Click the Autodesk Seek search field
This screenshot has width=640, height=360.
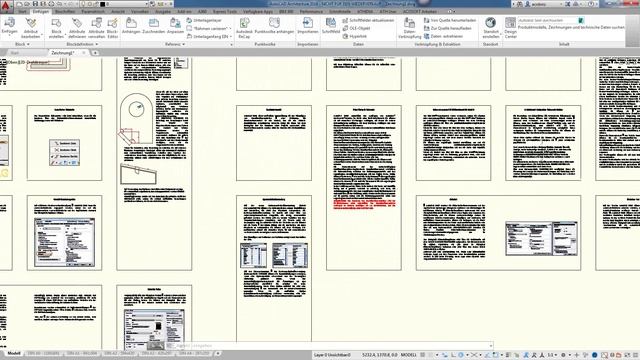[x=548, y=20]
